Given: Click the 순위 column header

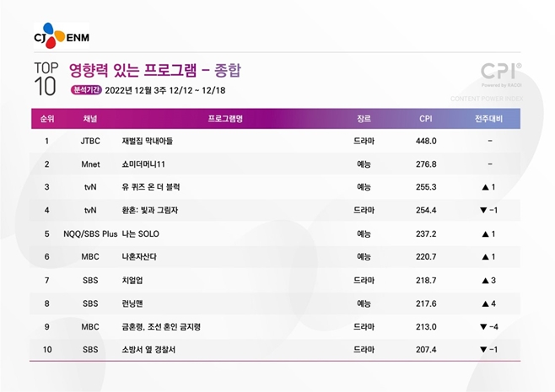Looking at the screenshot, I should pyautogui.click(x=47, y=119).
